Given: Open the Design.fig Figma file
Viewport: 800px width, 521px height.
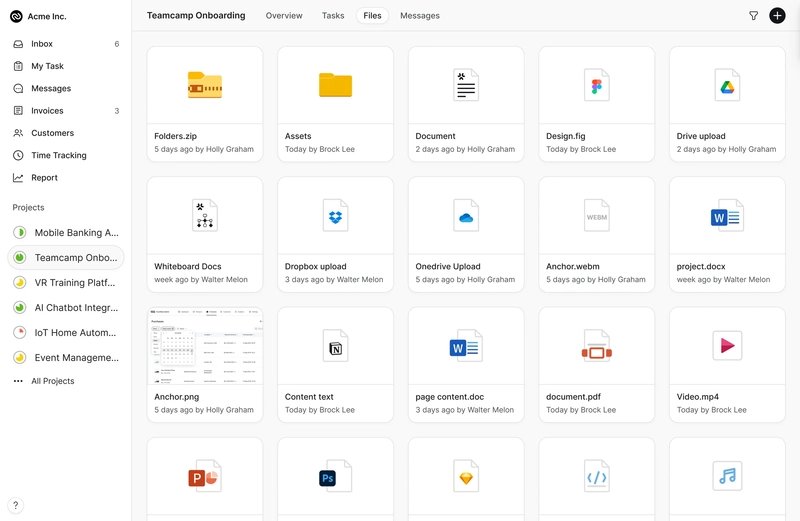Looking at the screenshot, I should pyautogui.click(x=596, y=103).
